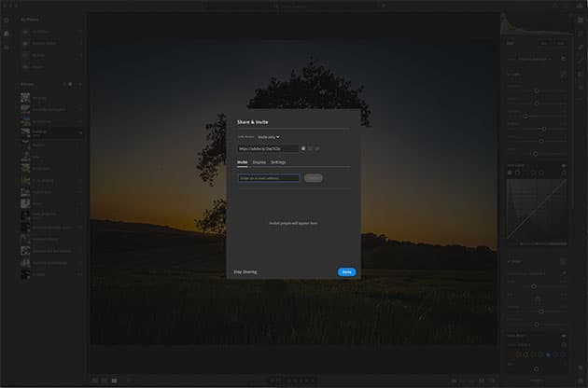The image size is (588, 388).
Task: Open the profile browser icon in Edit panel
Action: click(564, 59)
